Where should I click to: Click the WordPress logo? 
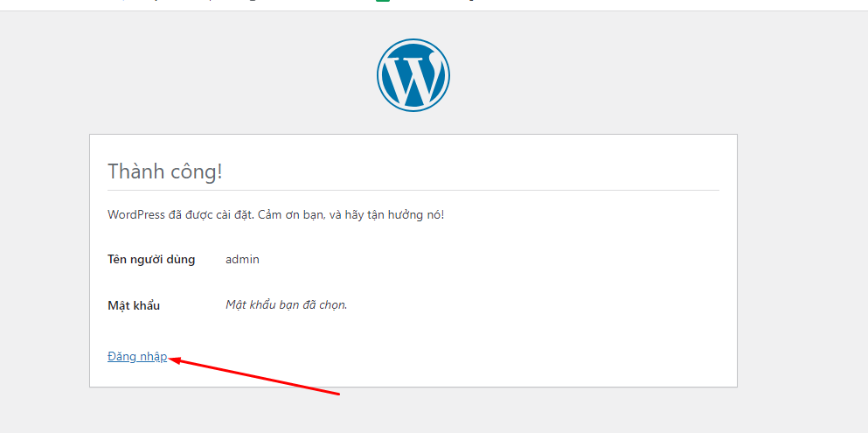(x=413, y=74)
